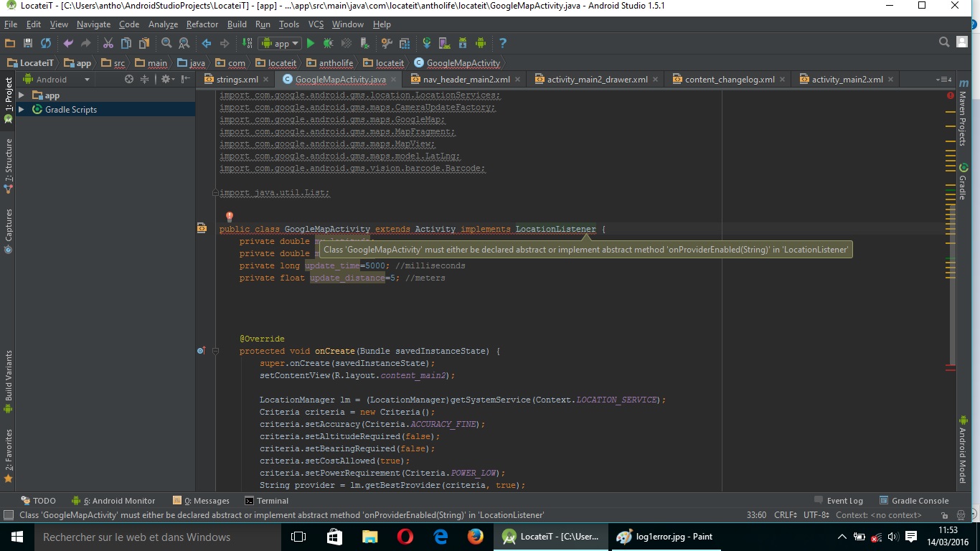Collapse all in Project panel
Viewport: 980px width, 551px height.
[144, 80]
